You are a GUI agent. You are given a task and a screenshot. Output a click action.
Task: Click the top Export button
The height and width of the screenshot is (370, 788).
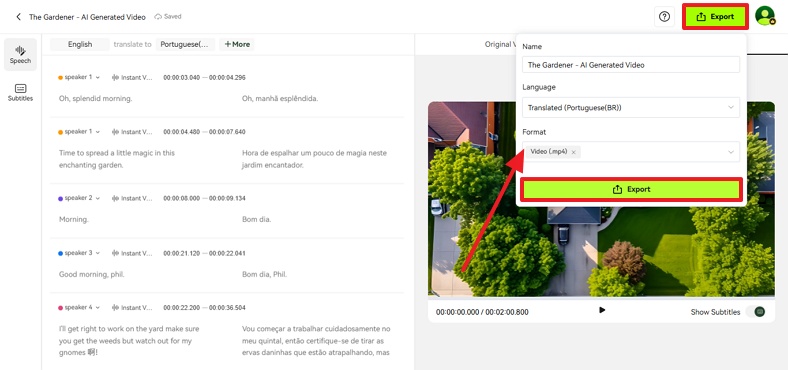(715, 17)
